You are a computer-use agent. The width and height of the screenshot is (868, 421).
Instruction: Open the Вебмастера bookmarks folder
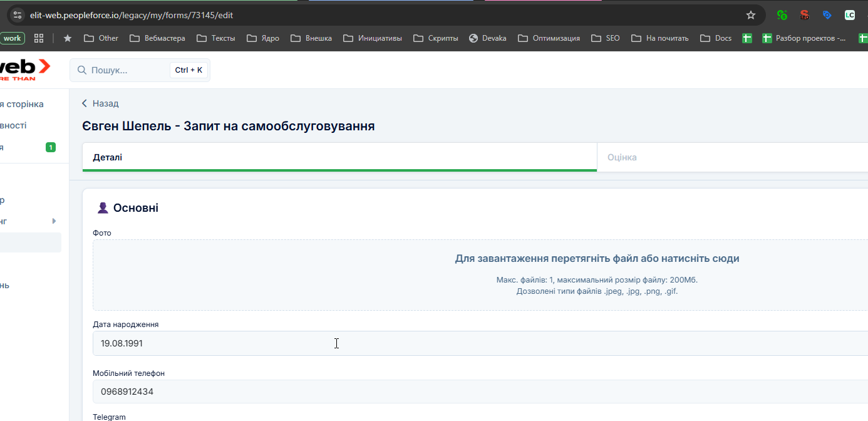coord(157,38)
